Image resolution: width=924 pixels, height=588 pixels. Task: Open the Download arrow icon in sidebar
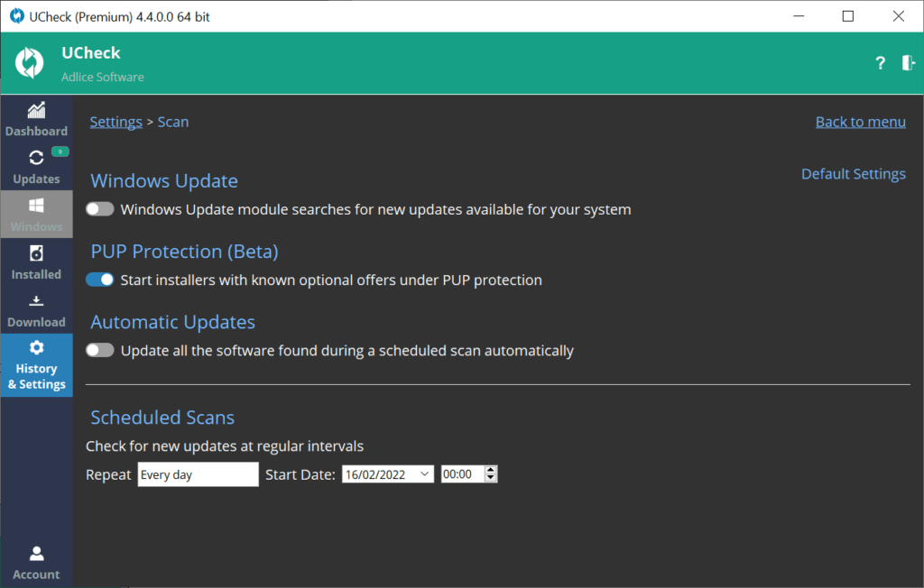(x=36, y=301)
